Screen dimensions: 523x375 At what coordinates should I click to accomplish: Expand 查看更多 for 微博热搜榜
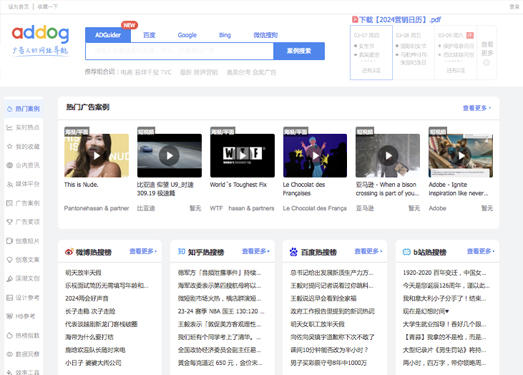(143, 251)
